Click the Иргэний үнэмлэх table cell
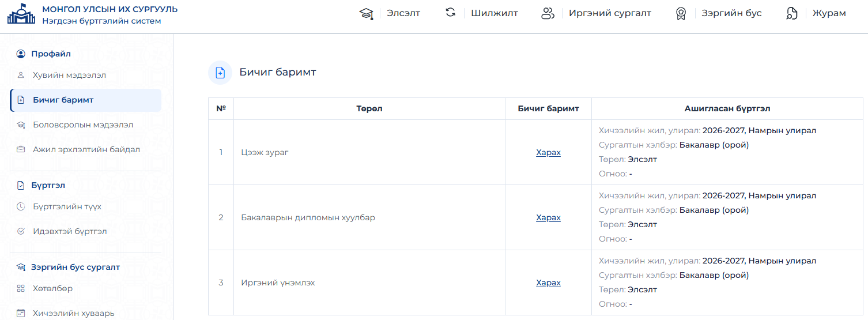This screenshot has height=320, width=868. (x=369, y=283)
